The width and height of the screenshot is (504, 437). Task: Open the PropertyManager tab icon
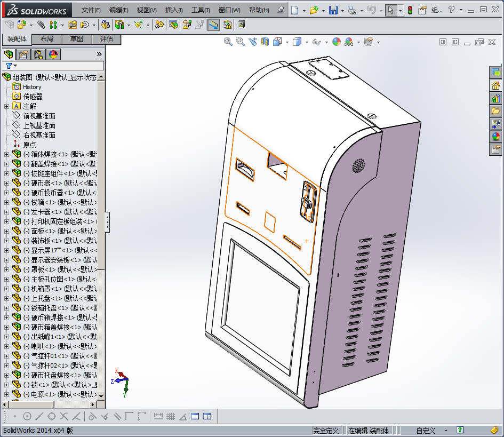click(x=23, y=54)
